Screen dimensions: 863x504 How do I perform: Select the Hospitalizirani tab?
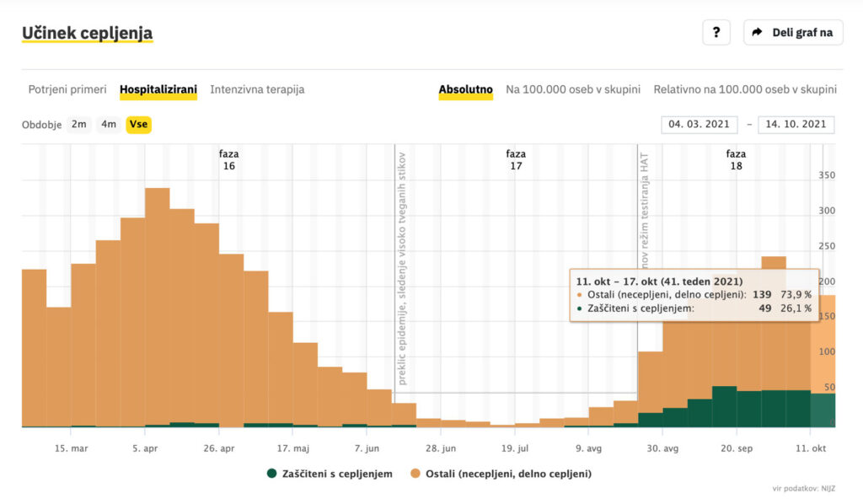158,89
